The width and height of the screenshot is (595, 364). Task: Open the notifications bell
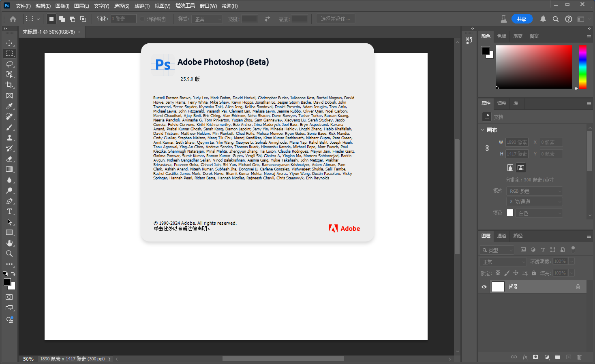[543, 19]
